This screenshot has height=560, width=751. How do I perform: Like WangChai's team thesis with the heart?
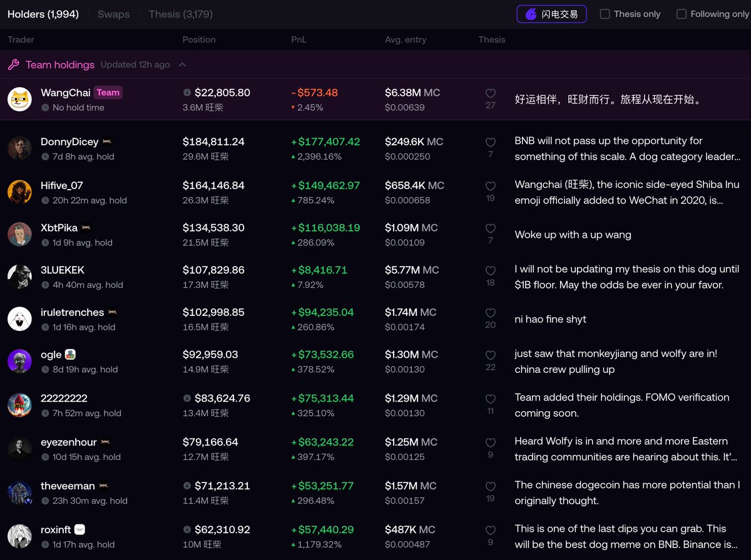[x=491, y=93]
